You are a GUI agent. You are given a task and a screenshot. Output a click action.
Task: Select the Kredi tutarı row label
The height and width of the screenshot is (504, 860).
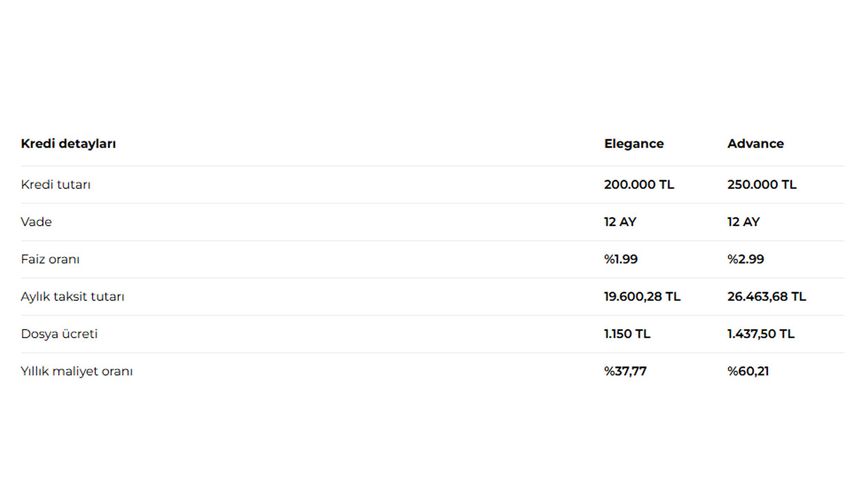coord(55,185)
